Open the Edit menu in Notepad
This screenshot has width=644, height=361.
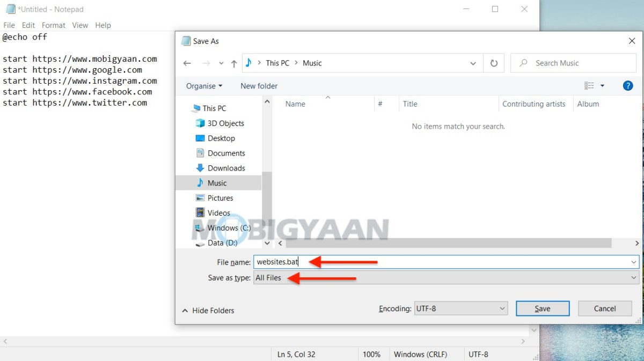pos(28,25)
